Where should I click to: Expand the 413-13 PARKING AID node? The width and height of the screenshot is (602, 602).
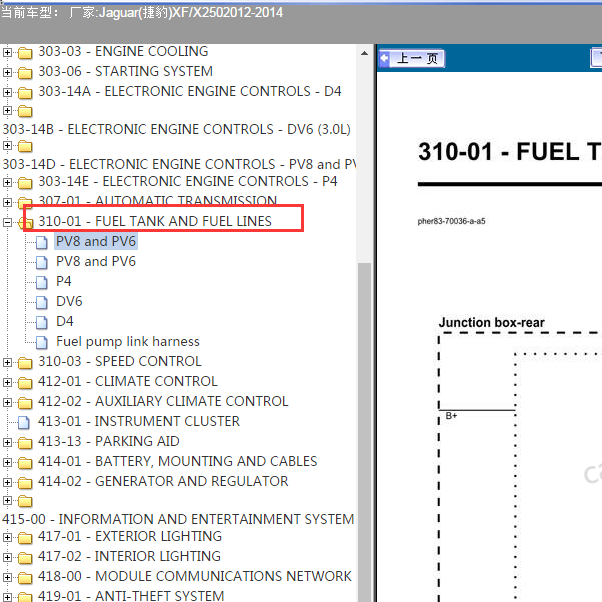click(7, 442)
